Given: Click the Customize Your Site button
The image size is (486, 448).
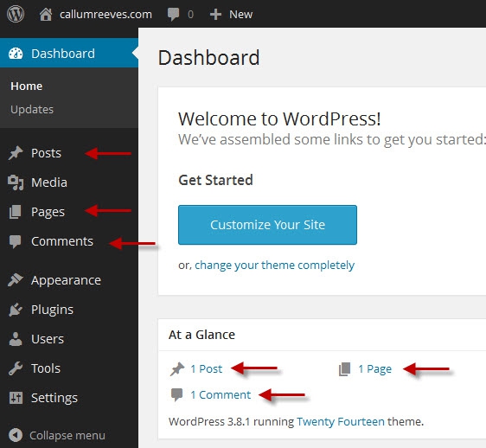Looking at the screenshot, I should [x=267, y=225].
